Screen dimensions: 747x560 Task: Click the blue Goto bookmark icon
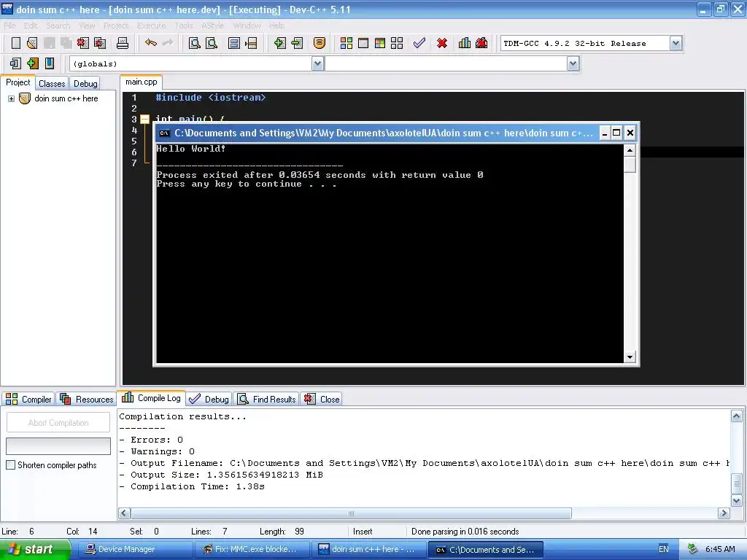tap(50, 63)
